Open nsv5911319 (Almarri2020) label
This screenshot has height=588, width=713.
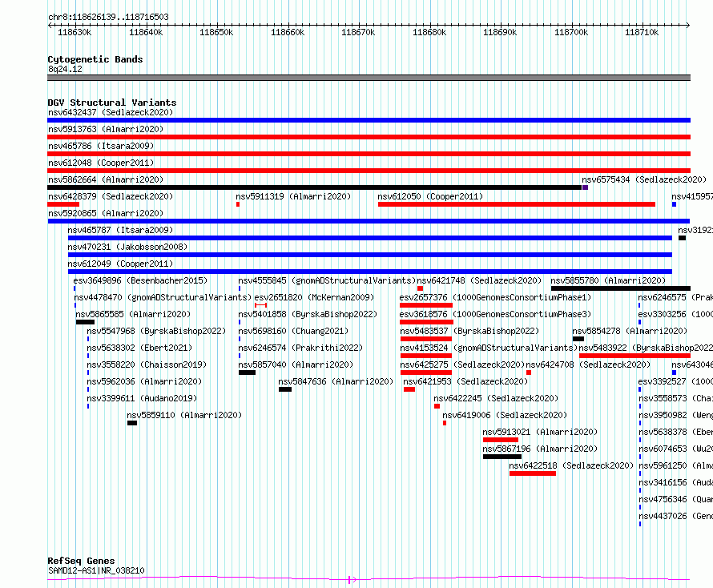pos(293,196)
